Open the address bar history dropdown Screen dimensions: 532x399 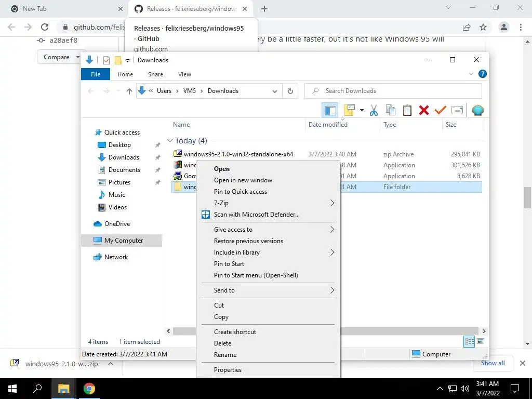click(275, 91)
